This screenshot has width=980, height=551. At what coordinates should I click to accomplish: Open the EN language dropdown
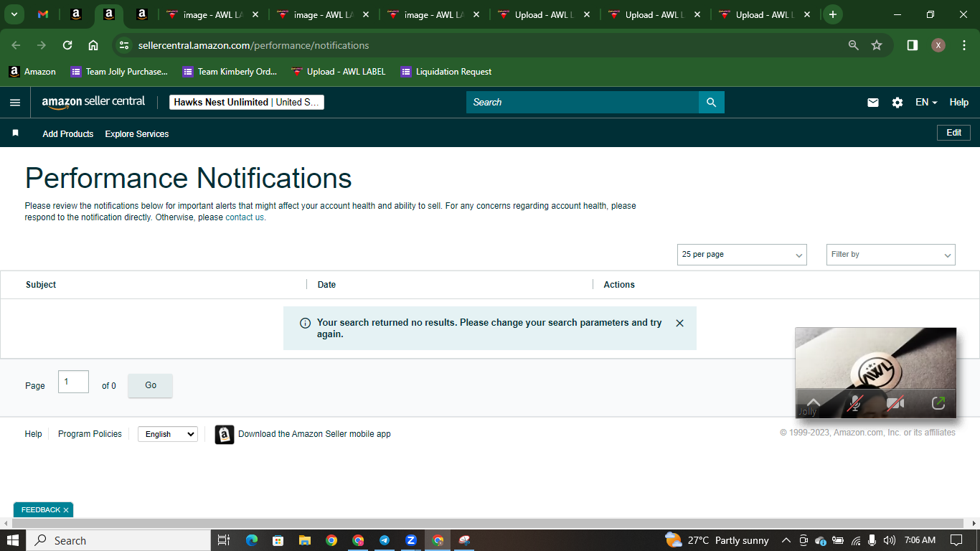(x=926, y=103)
